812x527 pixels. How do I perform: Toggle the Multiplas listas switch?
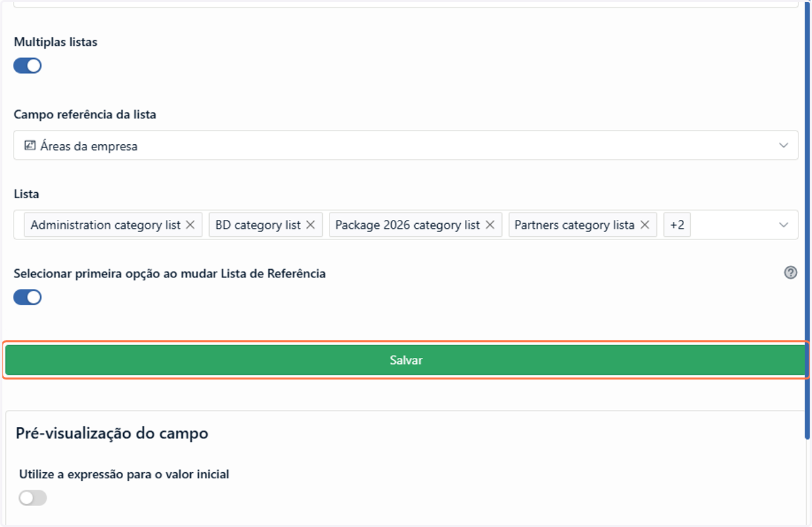pyautogui.click(x=28, y=66)
